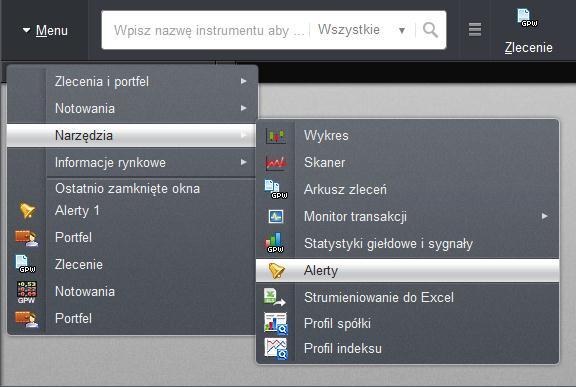Click the Profil spółki chart magnifier icon
576x387 pixels.
pyautogui.click(x=276, y=324)
